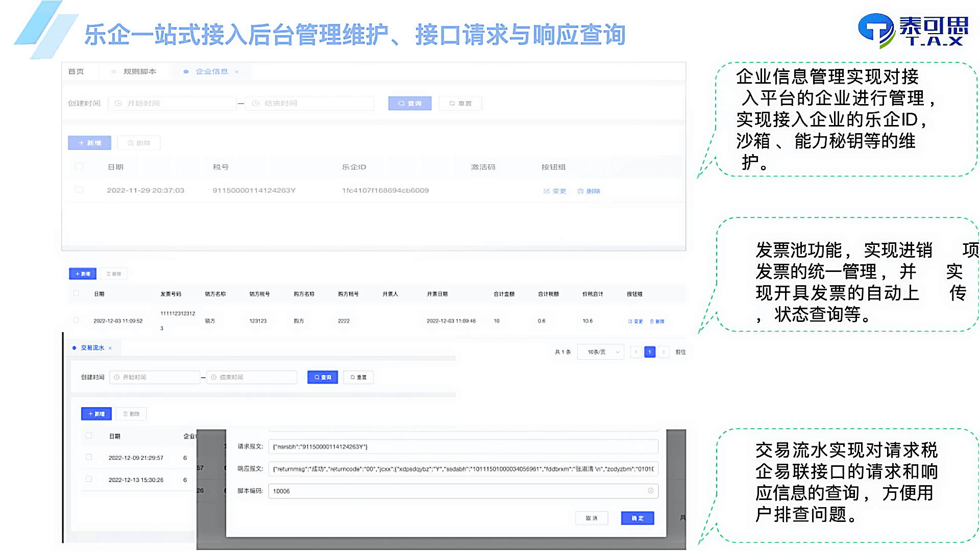The width and height of the screenshot is (980, 551).
Task: Select page 1 in invoice pagination
Action: click(x=650, y=352)
